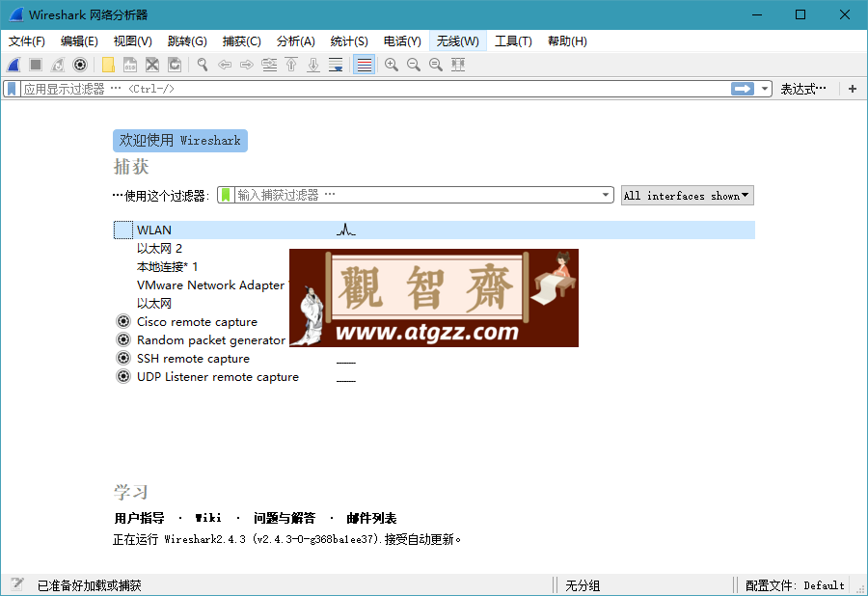Open capture options via the toolbar gear icon
The height and width of the screenshot is (596, 868).
(80, 65)
